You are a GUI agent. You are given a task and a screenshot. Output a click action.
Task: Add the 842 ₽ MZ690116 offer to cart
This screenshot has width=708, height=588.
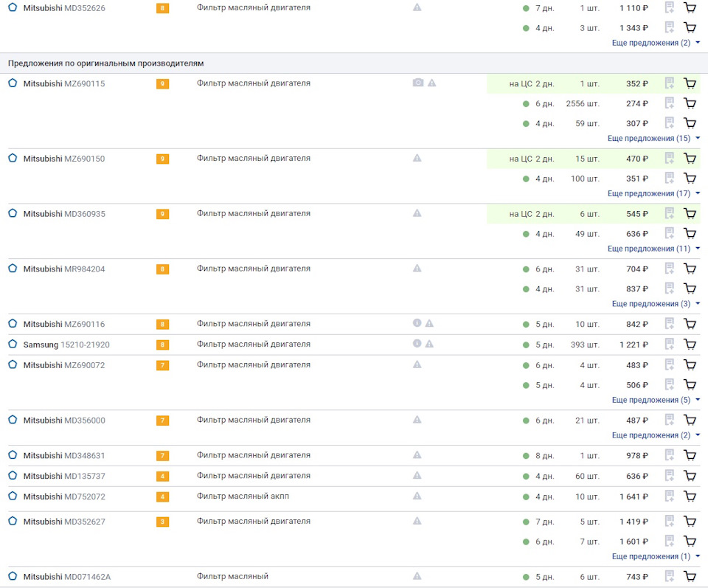click(x=690, y=324)
